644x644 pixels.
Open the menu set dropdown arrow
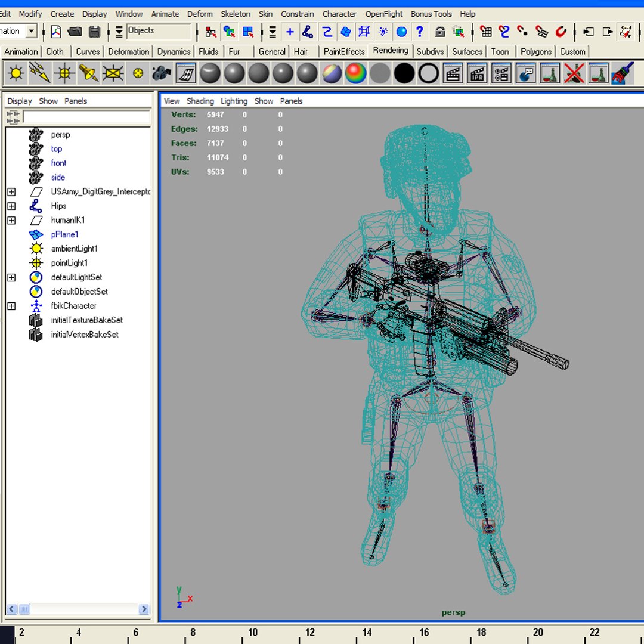(x=31, y=31)
